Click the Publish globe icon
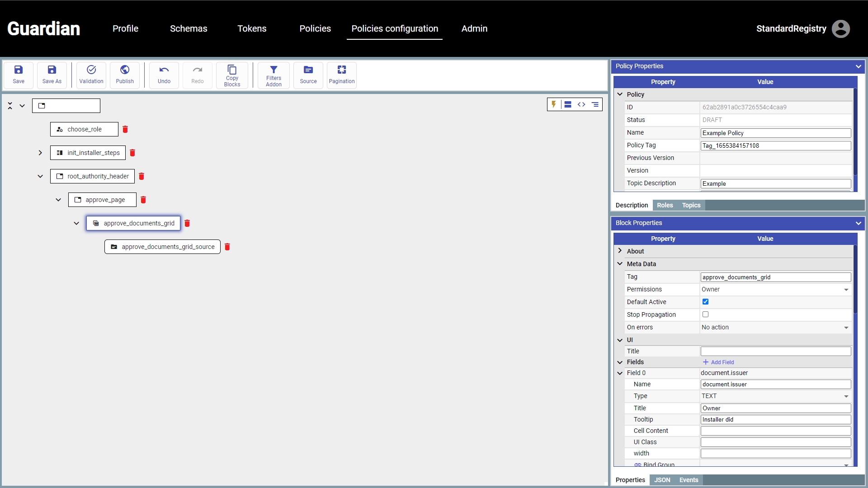 125,70
